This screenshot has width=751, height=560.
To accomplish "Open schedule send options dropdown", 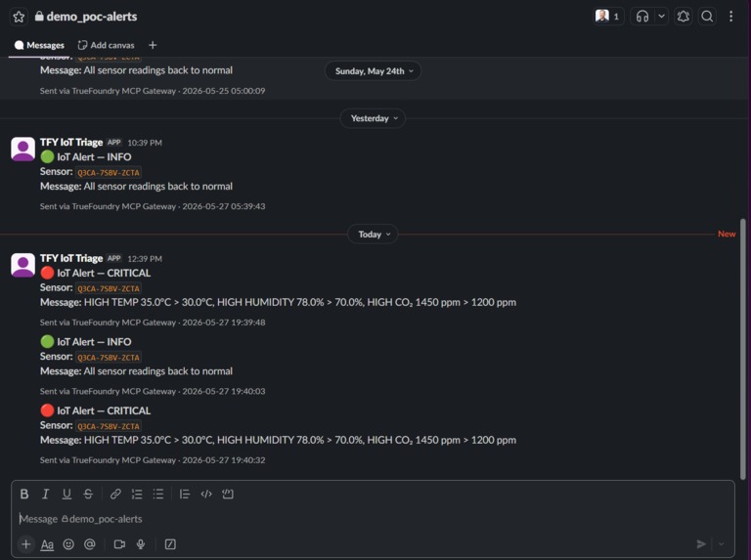I will point(722,544).
